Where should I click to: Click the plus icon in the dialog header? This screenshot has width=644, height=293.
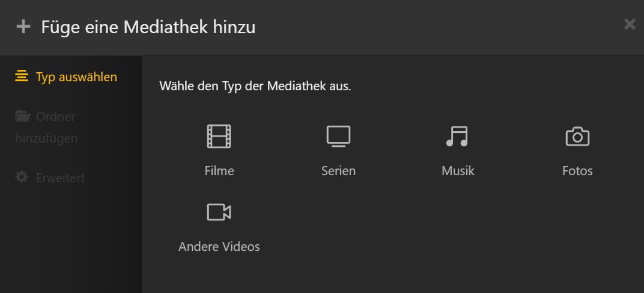click(23, 26)
